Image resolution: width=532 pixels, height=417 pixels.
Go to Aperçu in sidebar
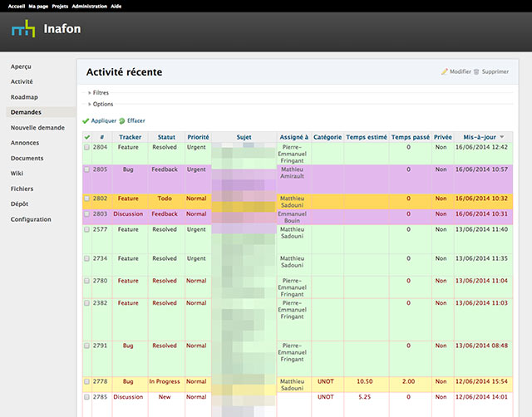(21, 66)
